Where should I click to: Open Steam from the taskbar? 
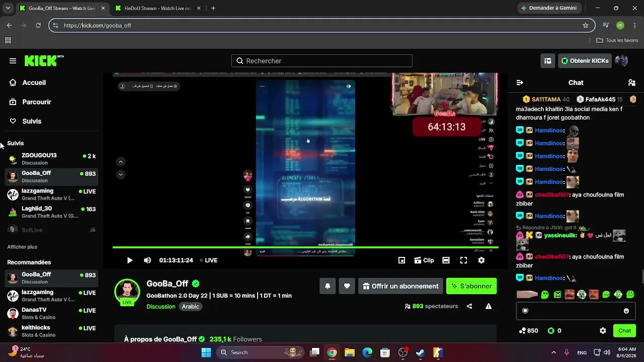pos(420,352)
